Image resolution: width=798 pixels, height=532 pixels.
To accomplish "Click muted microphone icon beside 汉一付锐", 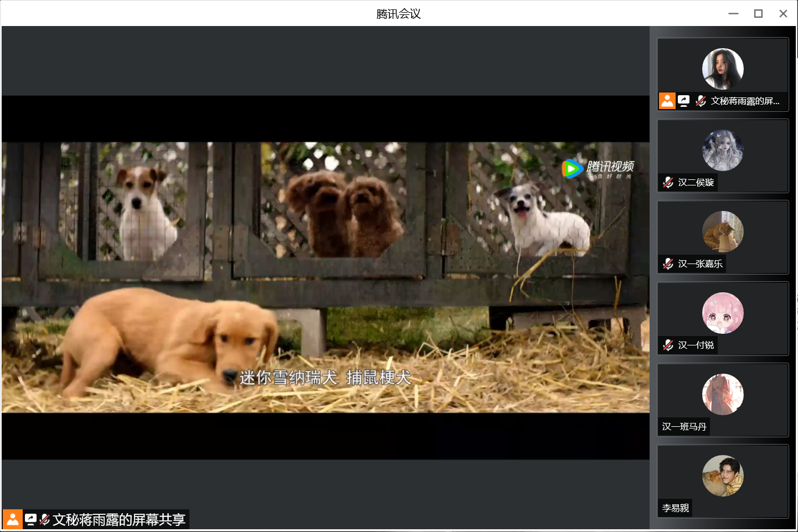I will click(668, 345).
